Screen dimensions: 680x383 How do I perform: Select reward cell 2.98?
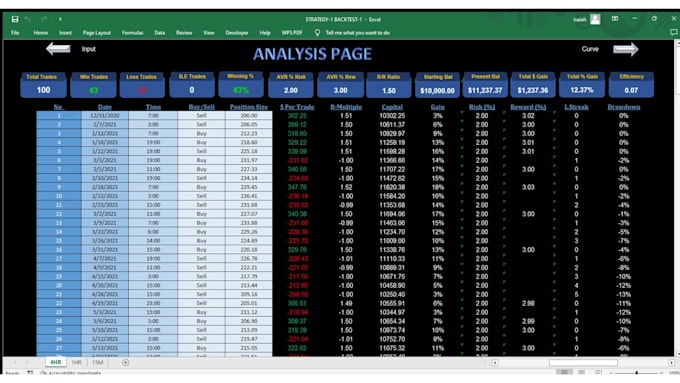[x=528, y=303]
